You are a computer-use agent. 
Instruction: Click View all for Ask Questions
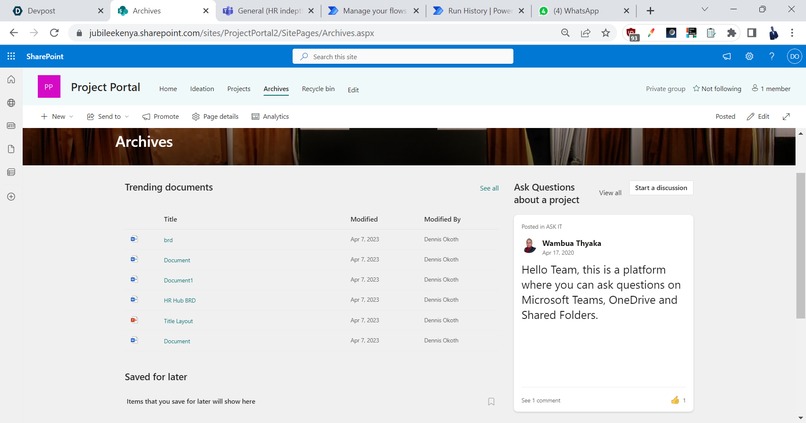[x=610, y=193]
